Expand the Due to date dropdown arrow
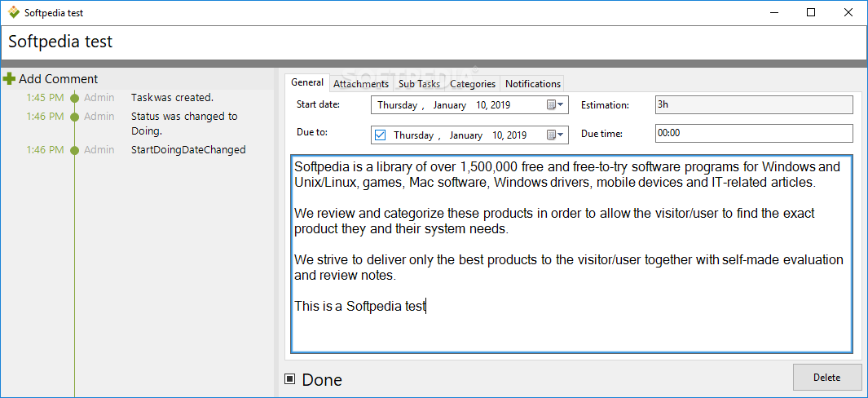868x398 pixels. click(560, 135)
